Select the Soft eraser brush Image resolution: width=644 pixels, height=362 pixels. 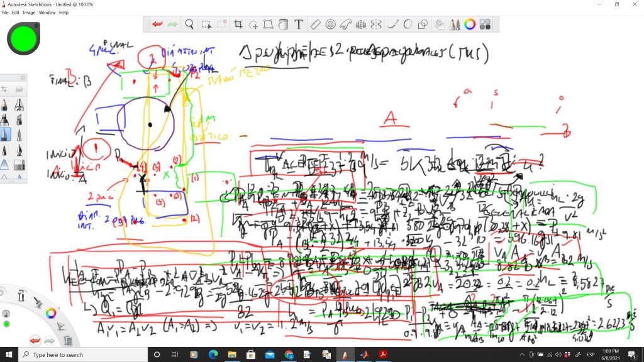[x=4, y=165]
